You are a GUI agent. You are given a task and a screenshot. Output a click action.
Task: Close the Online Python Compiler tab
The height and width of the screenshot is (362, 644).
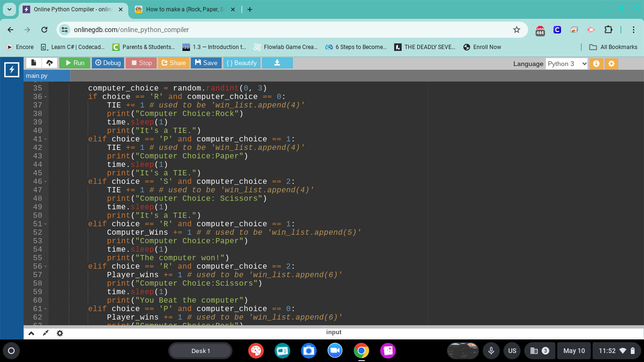click(x=121, y=9)
